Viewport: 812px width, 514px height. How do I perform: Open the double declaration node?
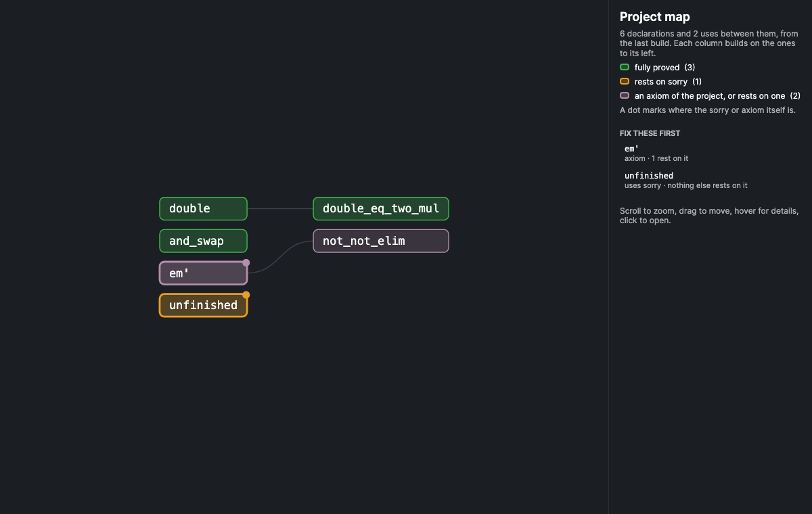pos(203,208)
